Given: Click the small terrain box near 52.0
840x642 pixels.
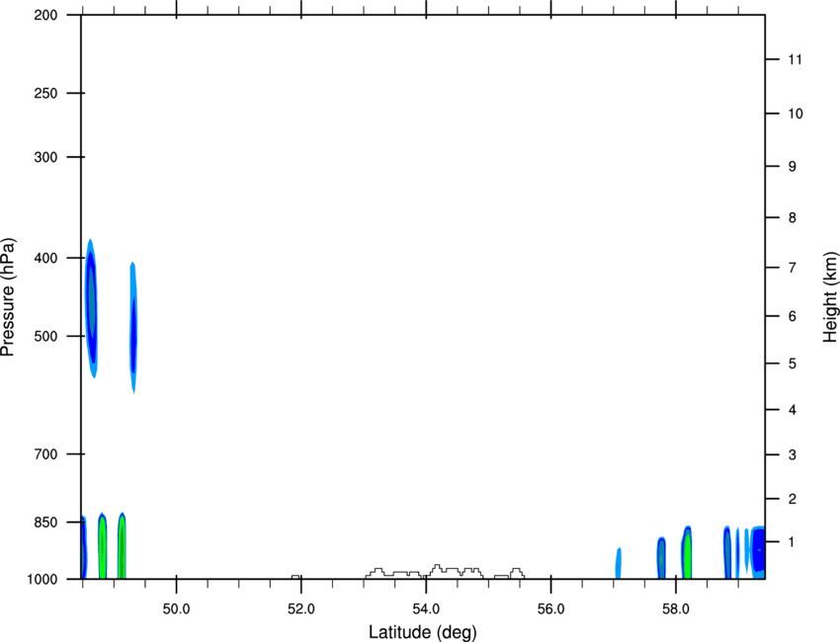Looking at the screenshot, I should pos(295,577).
